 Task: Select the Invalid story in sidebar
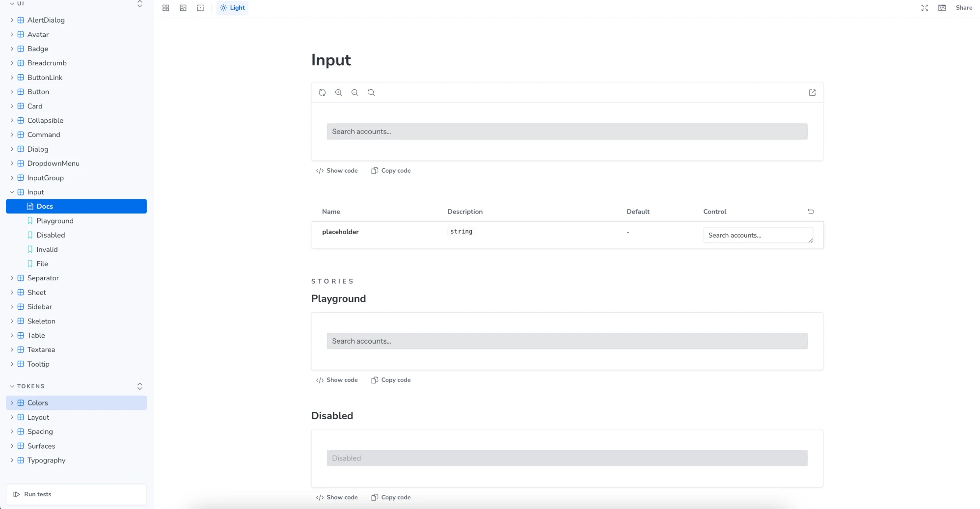point(47,249)
